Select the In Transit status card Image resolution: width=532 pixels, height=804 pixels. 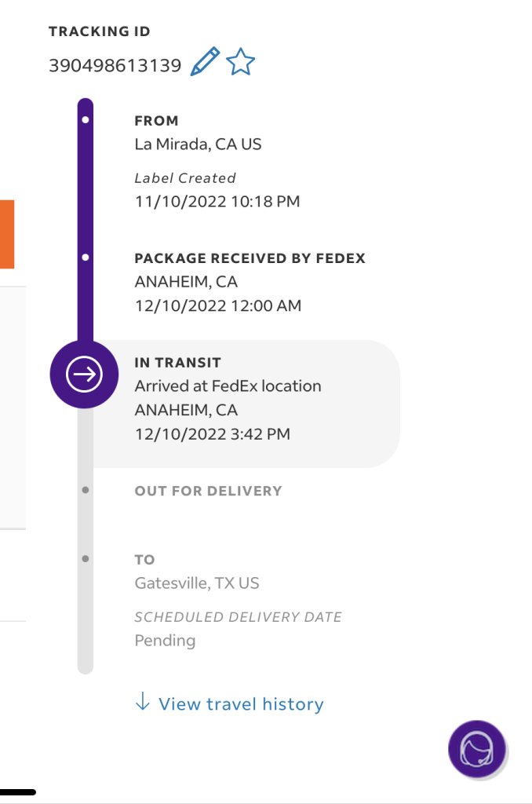click(242, 404)
